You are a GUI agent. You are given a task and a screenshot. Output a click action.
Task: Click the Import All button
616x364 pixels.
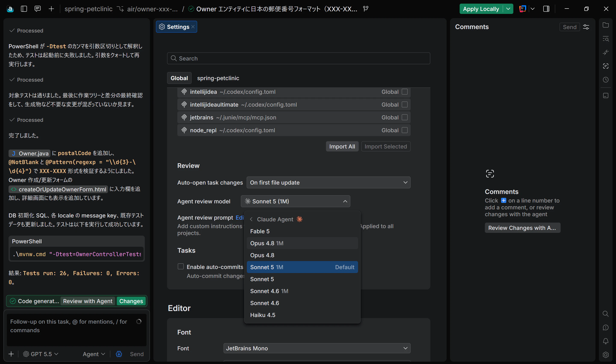(342, 147)
